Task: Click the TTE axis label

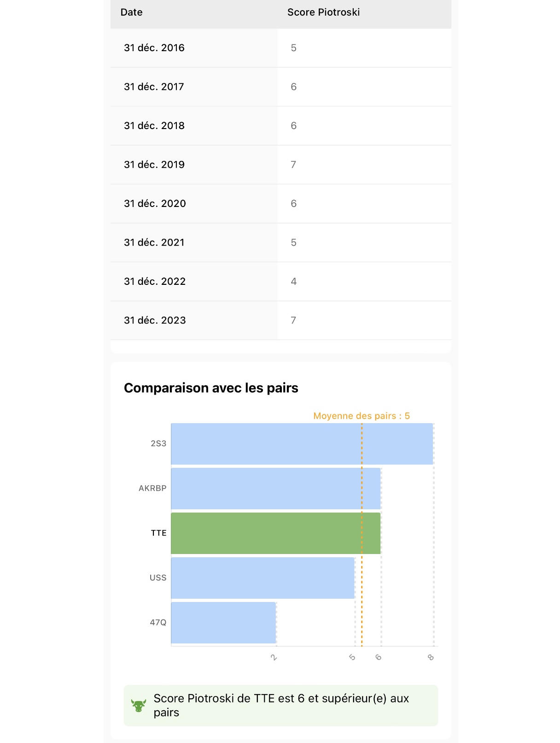Action: [x=158, y=533]
